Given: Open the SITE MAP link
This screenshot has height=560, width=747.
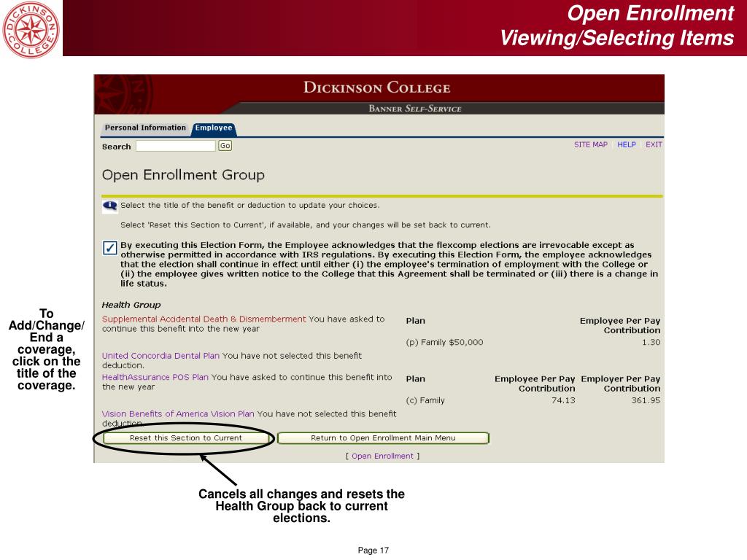Looking at the screenshot, I should point(591,144).
